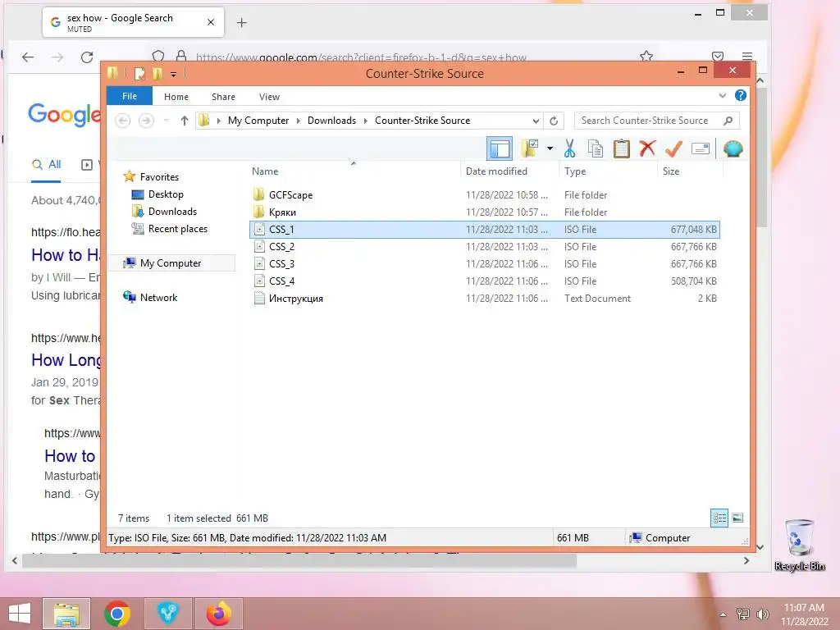
Task: Go back in the Firefox window
Action: tap(28, 57)
